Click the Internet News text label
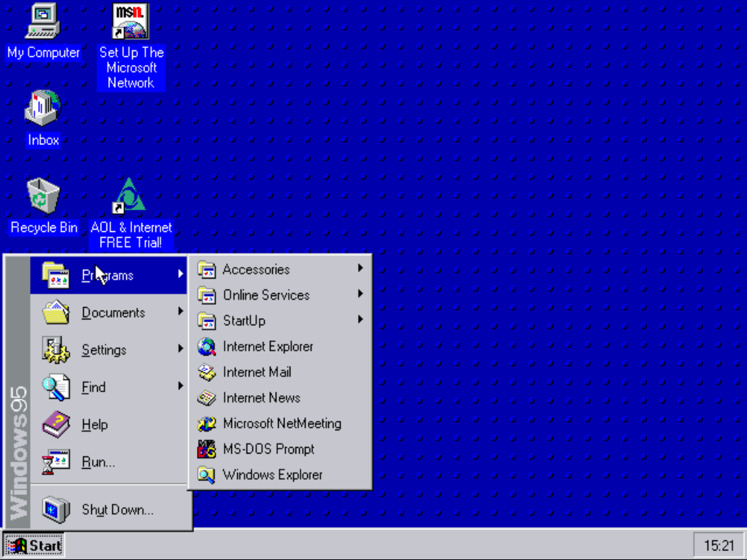Image resolution: width=747 pixels, height=560 pixels. 262,398
